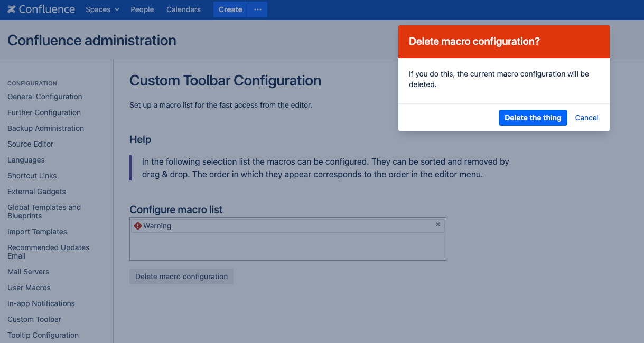Click the Confluence administration title
The width and height of the screenshot is (644, 343).
(x=92, y=40)
